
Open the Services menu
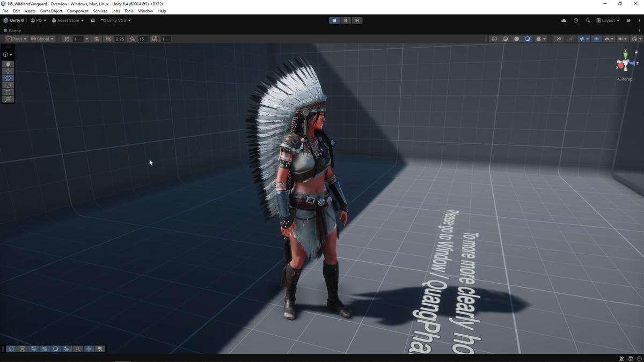(100, 11)
